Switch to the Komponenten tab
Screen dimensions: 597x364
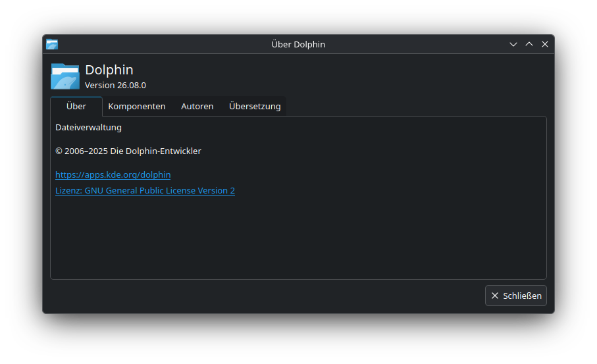coord(137,106)
